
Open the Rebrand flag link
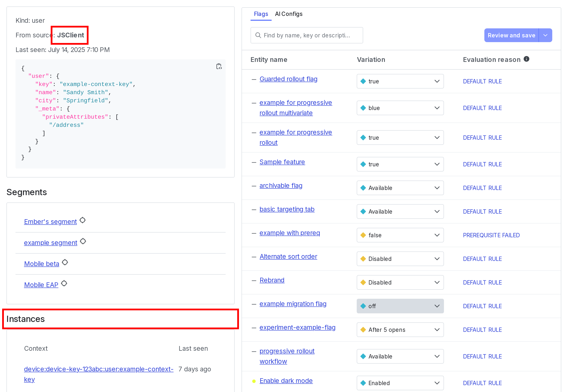click(272, 280)
